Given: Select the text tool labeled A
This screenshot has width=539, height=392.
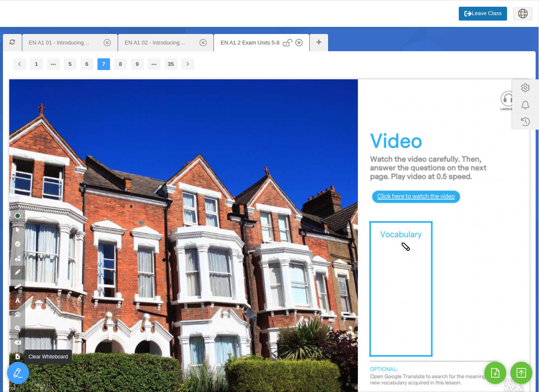Looking at the screenshot, I should 17,301.
